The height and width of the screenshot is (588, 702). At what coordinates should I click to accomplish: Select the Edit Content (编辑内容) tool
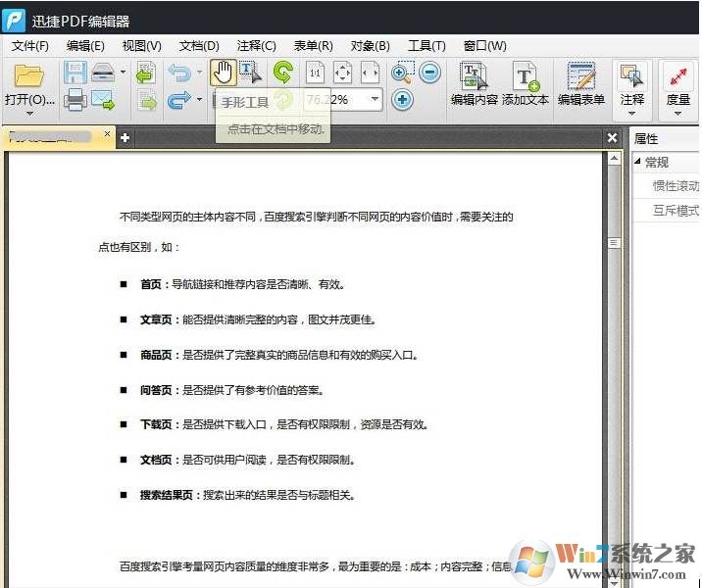coord(474,83)
